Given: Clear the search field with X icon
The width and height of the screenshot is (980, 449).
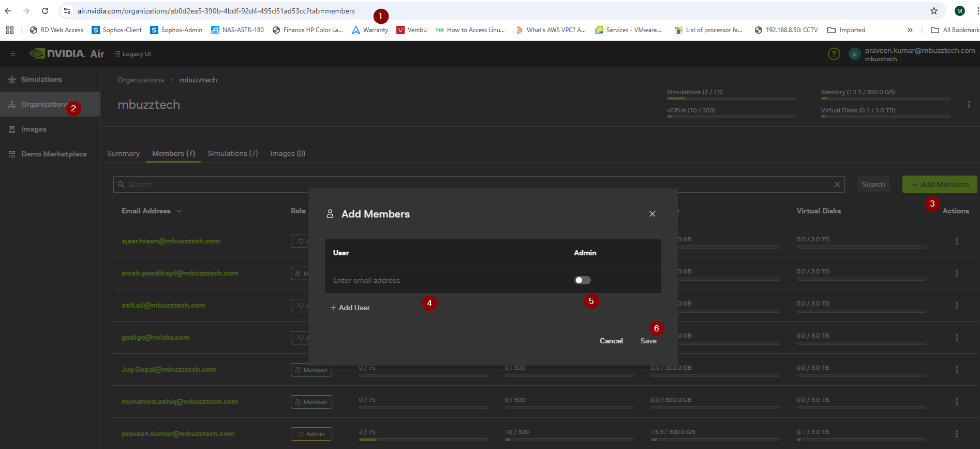Looking at the screenshot, I should click(x=837, y=184).
